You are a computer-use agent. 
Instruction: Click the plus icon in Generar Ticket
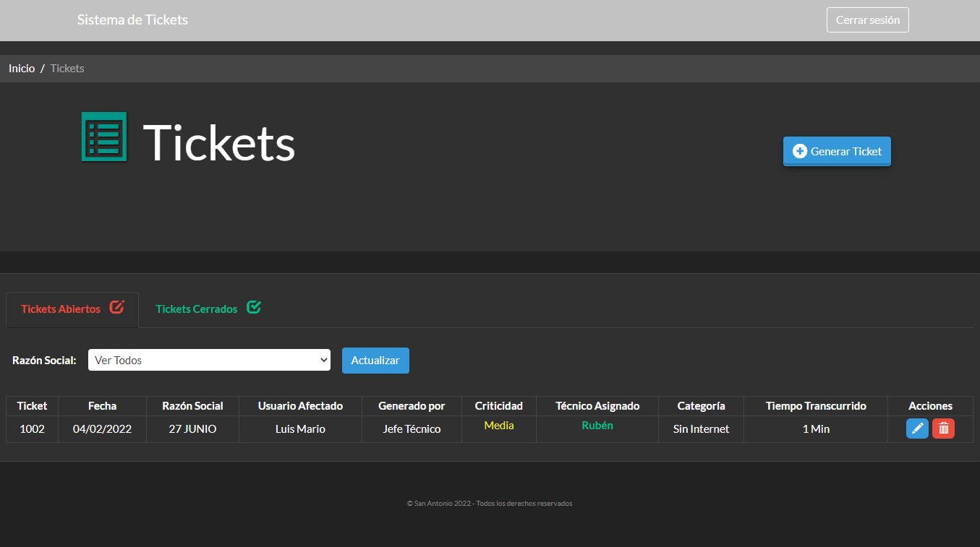(799, 151)
